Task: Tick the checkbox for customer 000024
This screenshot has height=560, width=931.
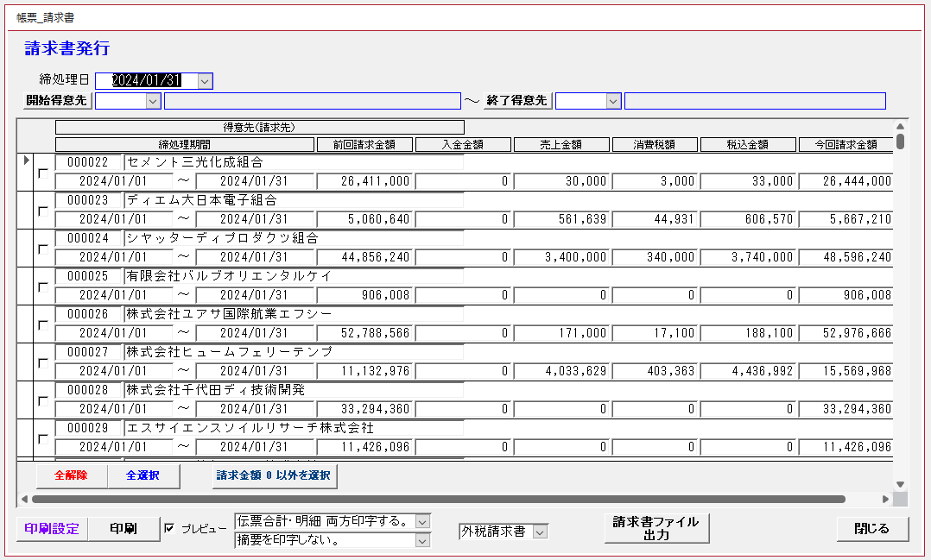Action: [42, 249]
